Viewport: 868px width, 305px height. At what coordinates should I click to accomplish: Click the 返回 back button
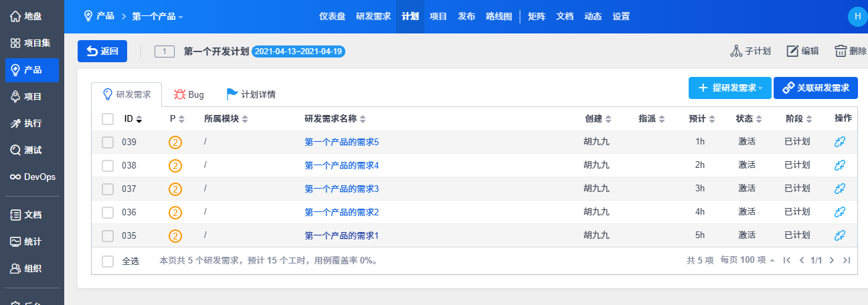tap(102, 52)
